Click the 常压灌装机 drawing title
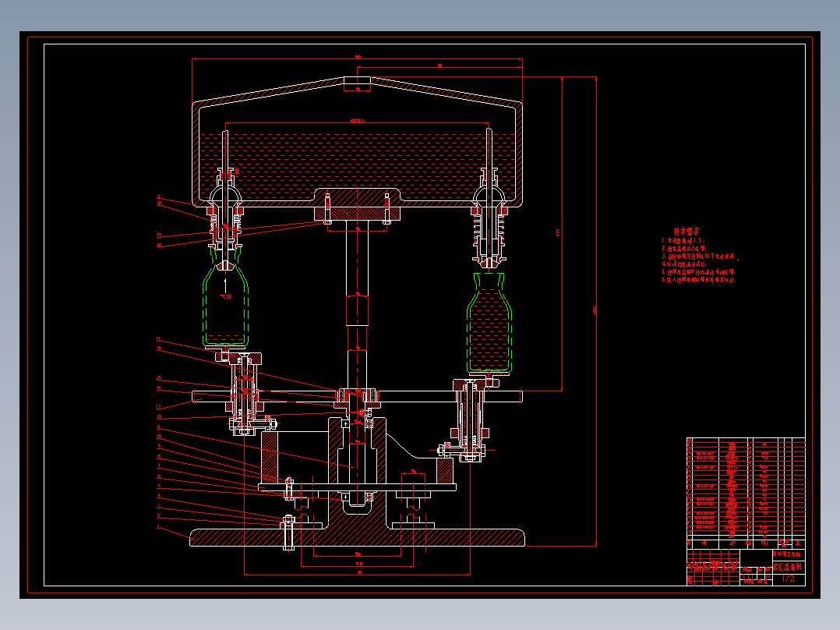 [788, 566]
